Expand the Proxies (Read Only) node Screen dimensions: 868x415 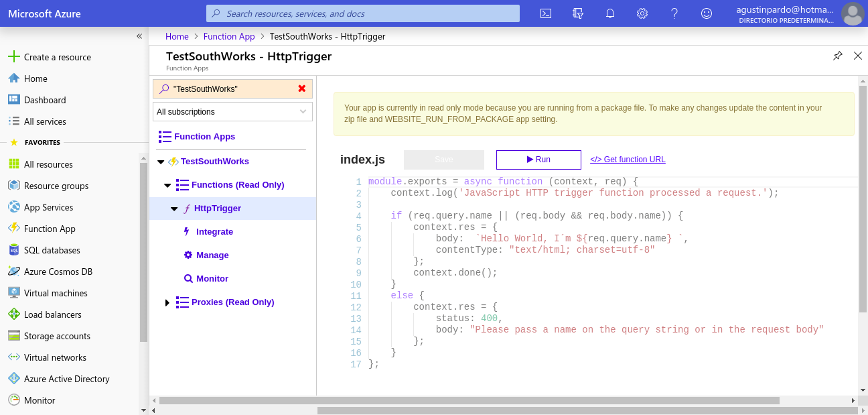click(167, 302)
